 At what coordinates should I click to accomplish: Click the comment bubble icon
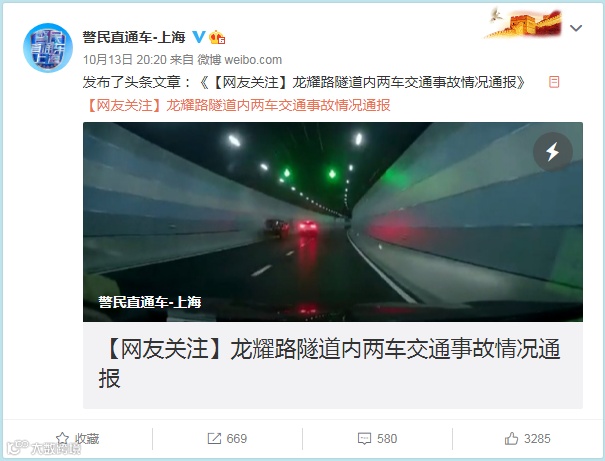pyautogui.click(x=364, y=439)
